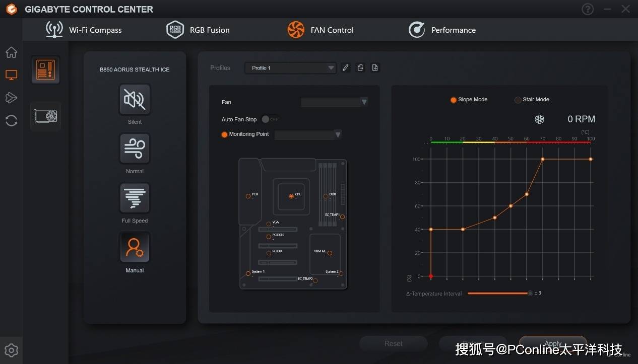Click the edit profile pencil icon
This screenshot has height=364, width=638.
[x=345, y=68]
